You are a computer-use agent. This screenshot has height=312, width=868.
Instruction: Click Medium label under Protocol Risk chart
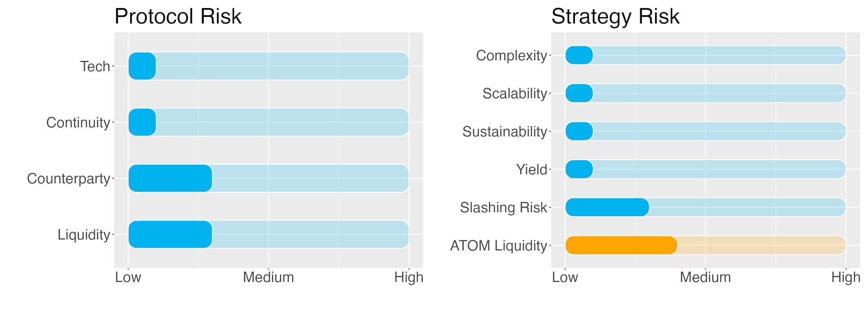click(269, 277)
